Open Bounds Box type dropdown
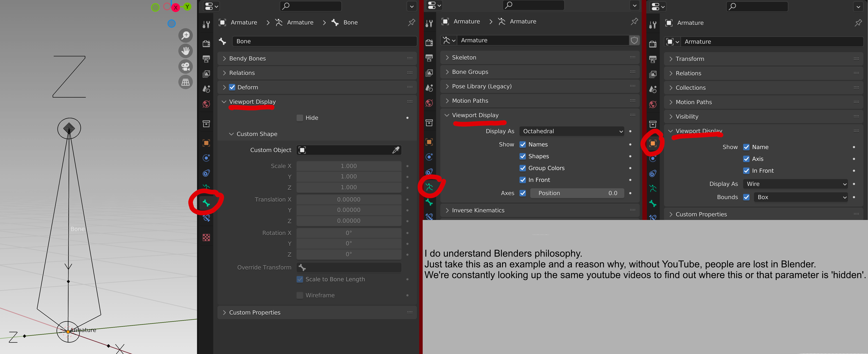The width and height of the screenshot is (868, 354). tap(801, 197)
